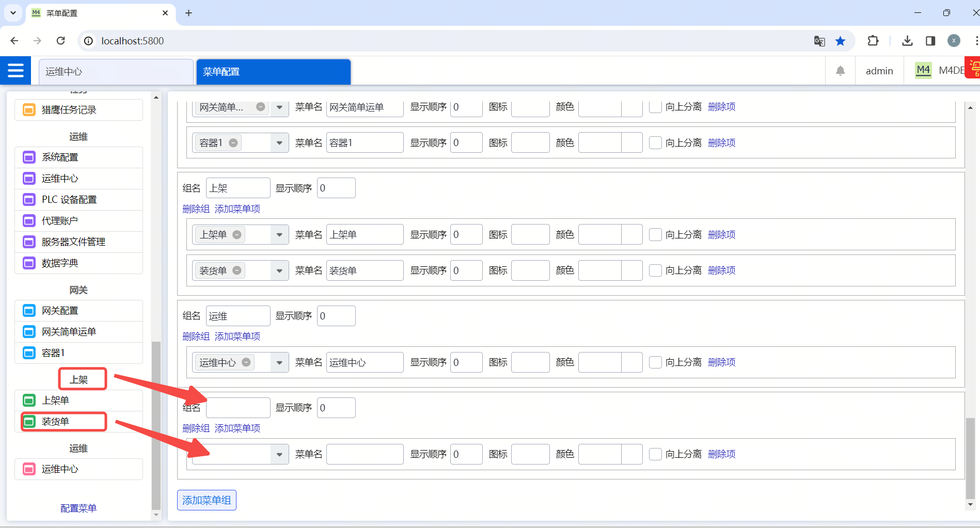Remove the 网关简单... tag from its dropdown
The width and height of the screenshot is (980, 528).
click(x=261, y=107)
